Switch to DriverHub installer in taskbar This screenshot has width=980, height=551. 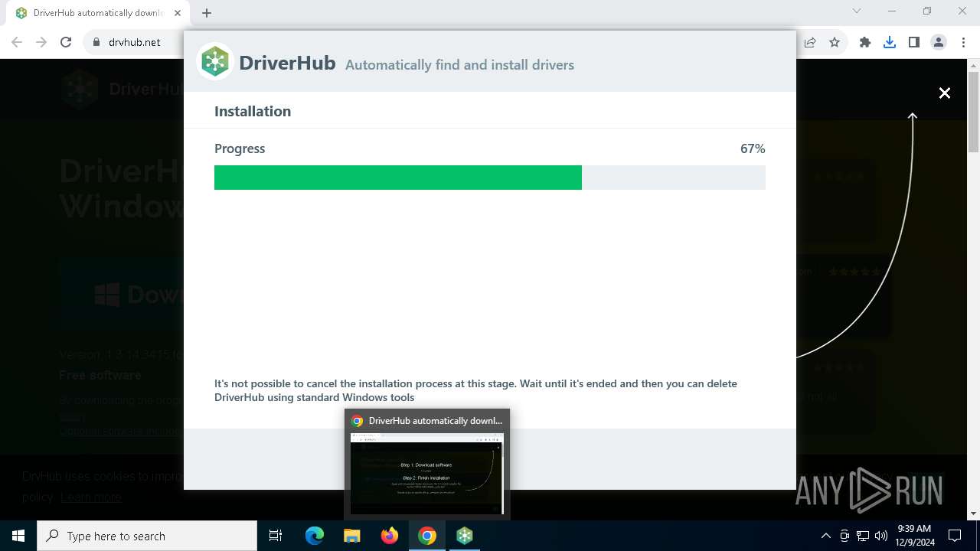coord(465,536)
